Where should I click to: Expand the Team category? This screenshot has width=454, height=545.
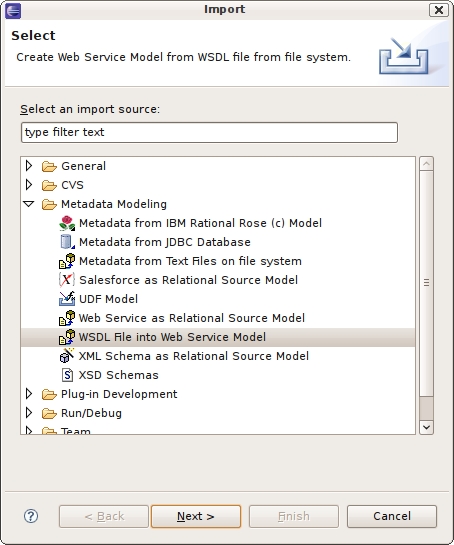click(x=29, y=431)
